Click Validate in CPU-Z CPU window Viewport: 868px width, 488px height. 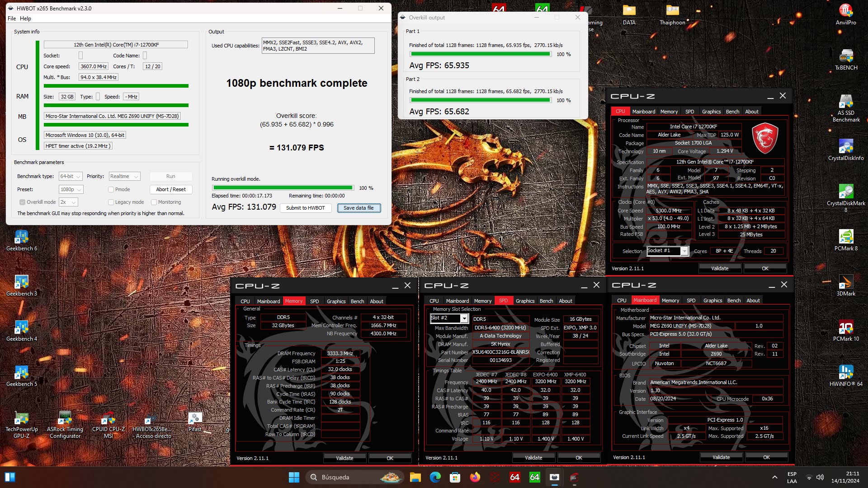pos(720,268)
